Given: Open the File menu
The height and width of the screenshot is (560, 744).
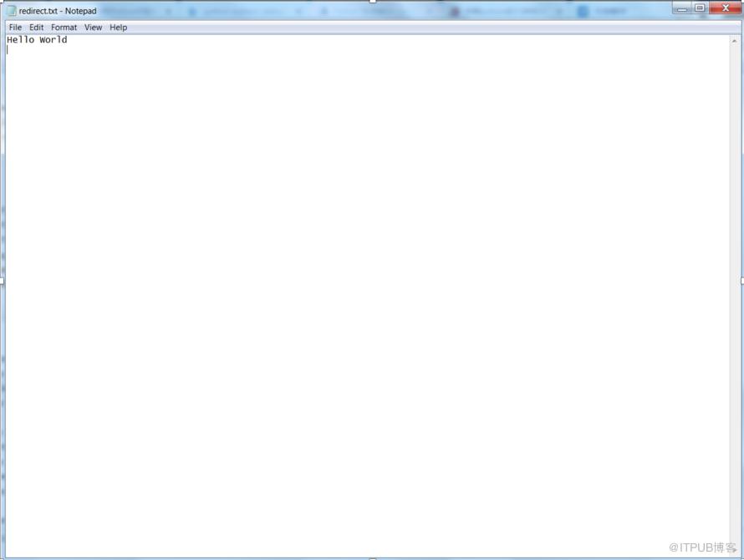Looking at the screenshot, I should coord(15,28).
